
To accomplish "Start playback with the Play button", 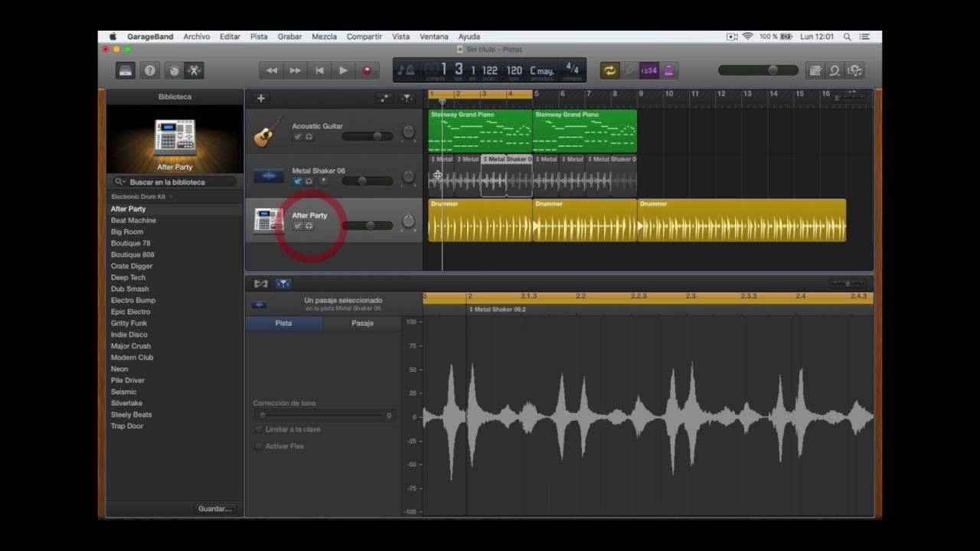I will pos(343,70).
